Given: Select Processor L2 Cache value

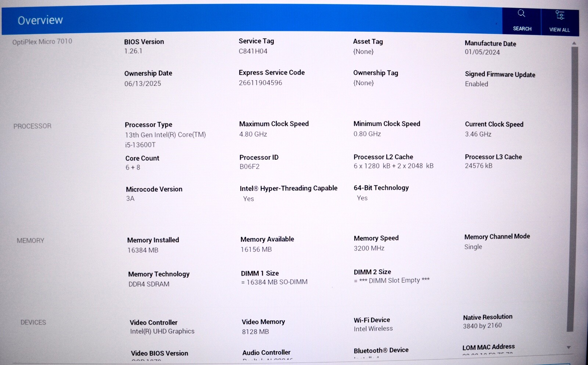Looking at the screenshot, I should [394, 166].
